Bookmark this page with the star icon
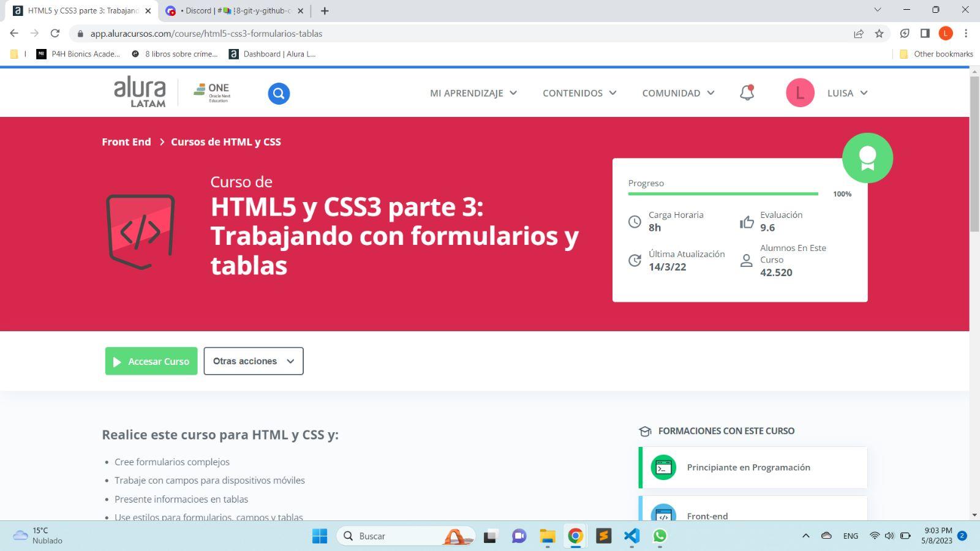The height and width of the screenshot is (551, 980). [880, 34]
